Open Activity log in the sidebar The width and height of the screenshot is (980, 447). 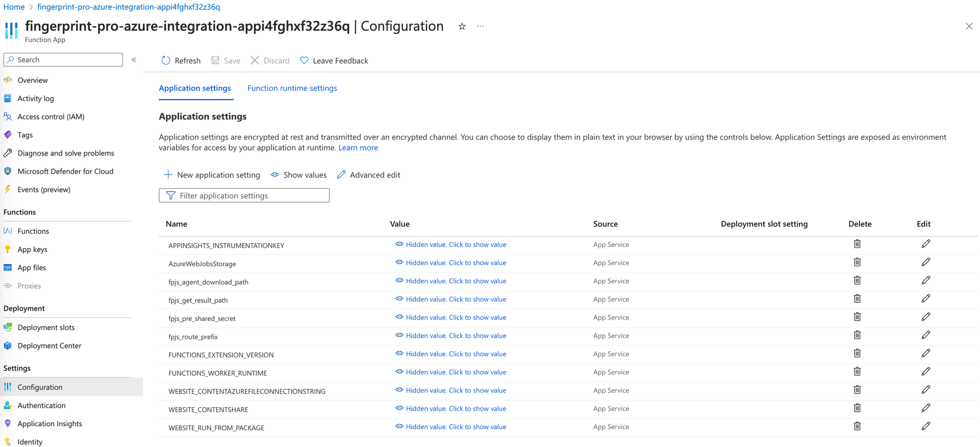35,99
